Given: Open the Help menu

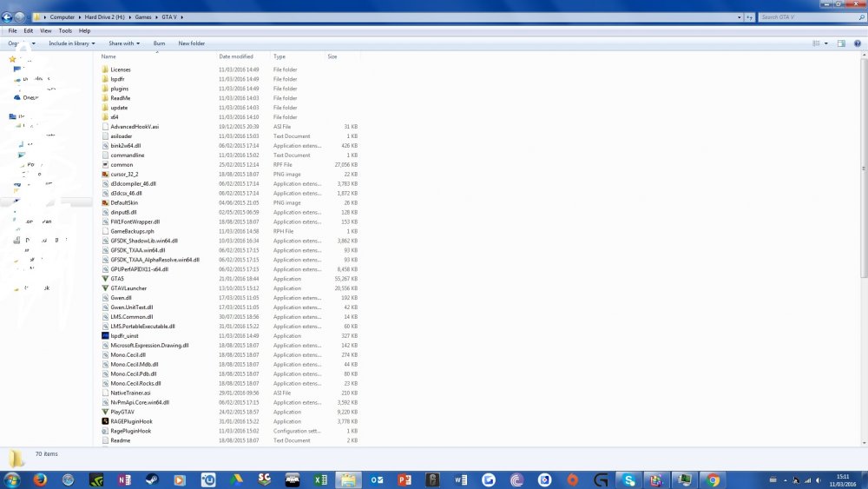Looking at the screenshot, I should click(x=84, y=31).
